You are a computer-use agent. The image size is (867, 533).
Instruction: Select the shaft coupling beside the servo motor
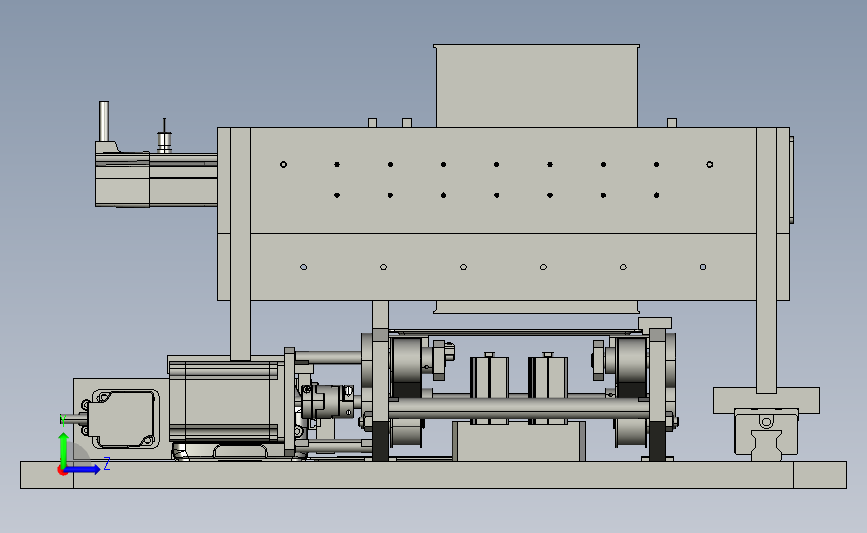pyautogui.click(x=328, y=403)
